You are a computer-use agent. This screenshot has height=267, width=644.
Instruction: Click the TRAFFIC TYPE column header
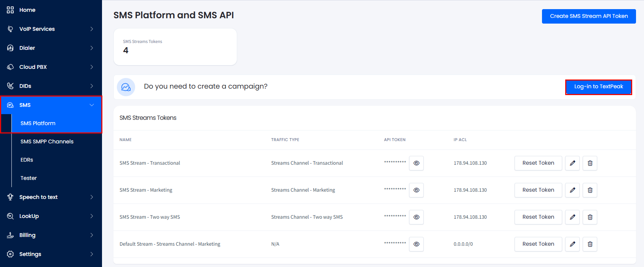pos(285,140)
